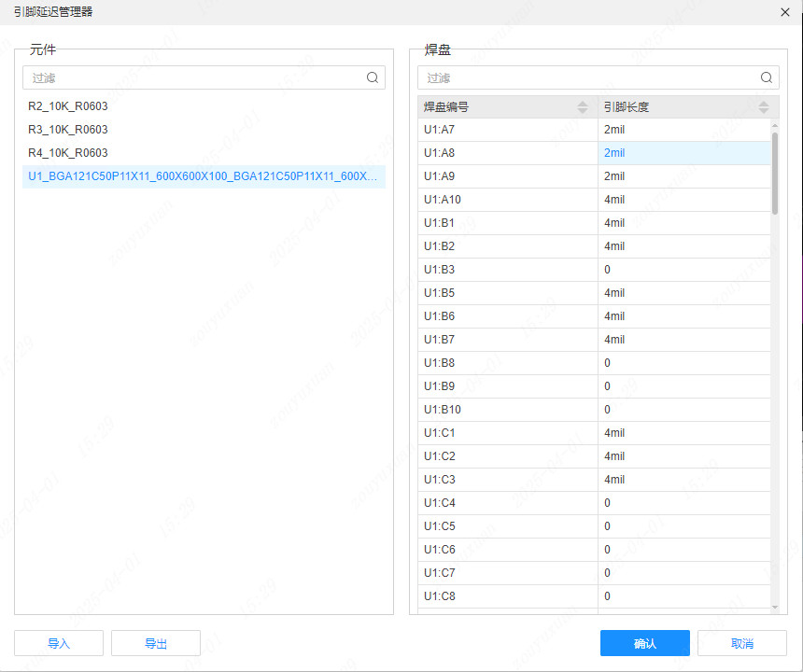Select the U1_BGA121C50P11X11 component
803x672 pixels.
[204, 176]
